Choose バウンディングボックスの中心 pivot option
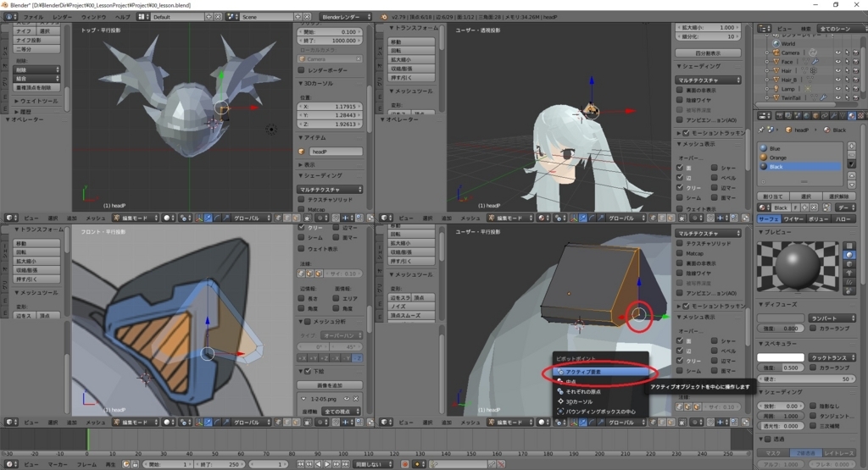 (x=601, y=412)
